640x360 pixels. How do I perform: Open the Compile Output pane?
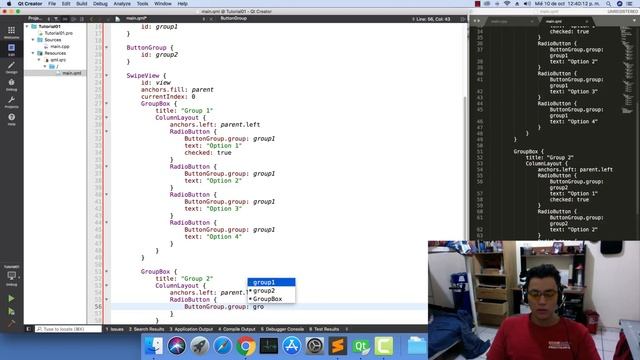click(x=237, y=329)
